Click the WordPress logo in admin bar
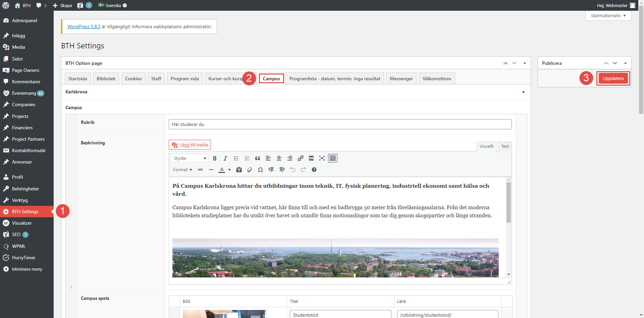644x318 pixels. [x=6, y=5]
